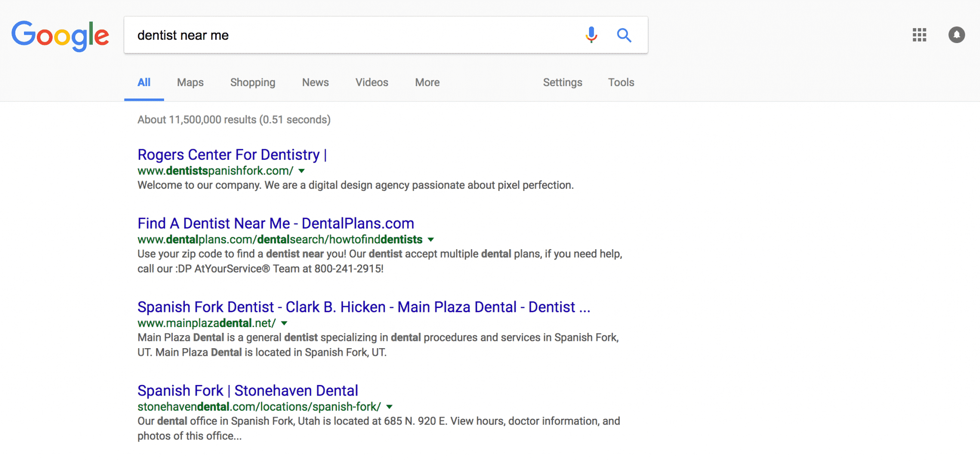Viewport: 980px width, 462px height.
Task: Expand the arrow next to mainplazadental.net
Action: coord(284,323)
